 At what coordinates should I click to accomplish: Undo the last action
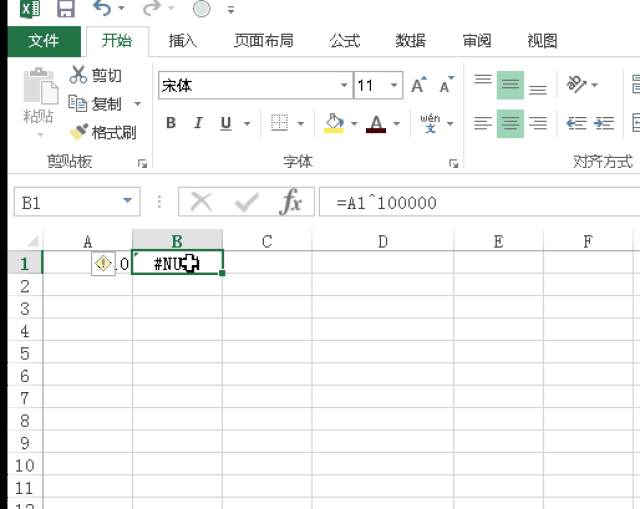pyautogui.click(x=102, y=8)
